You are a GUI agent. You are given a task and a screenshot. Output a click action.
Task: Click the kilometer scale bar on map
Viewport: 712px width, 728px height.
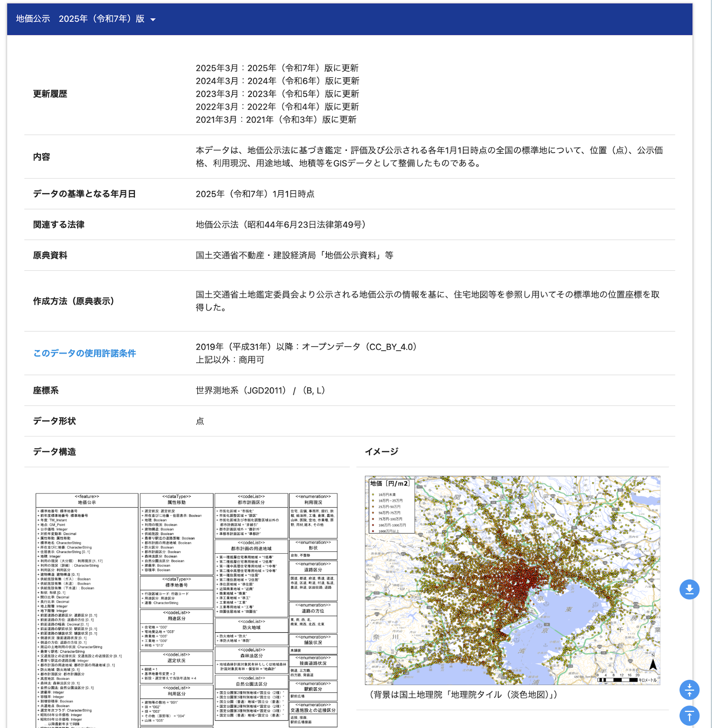[617, 680]
